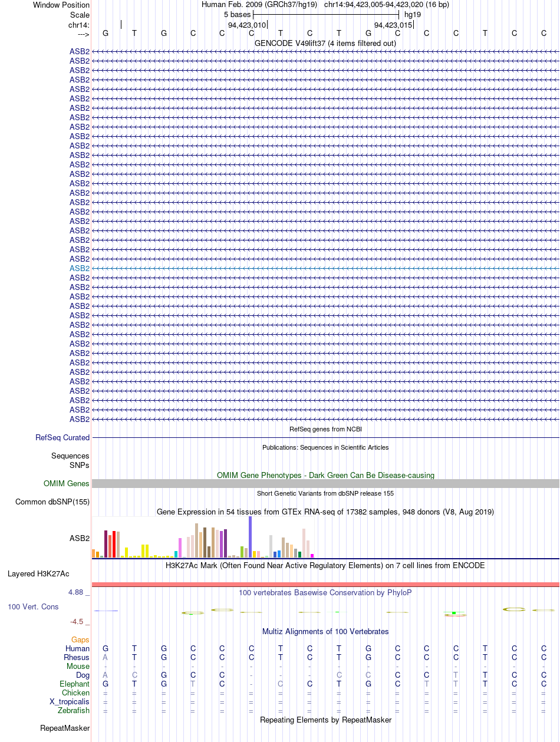Click the 100 Vert. Cons track label

click(x=33, y=607)
